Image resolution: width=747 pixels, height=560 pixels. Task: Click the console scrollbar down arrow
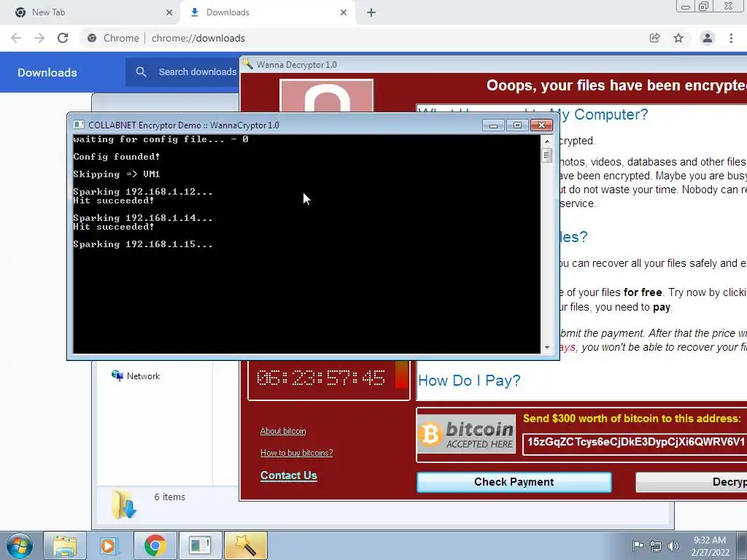pyautogui.click(x=547, y=348)
